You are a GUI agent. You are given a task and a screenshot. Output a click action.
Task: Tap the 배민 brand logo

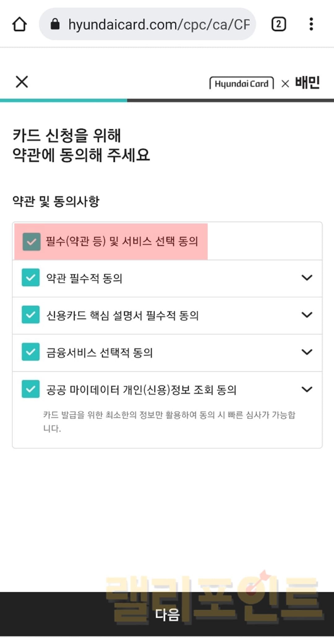[307, 83]
